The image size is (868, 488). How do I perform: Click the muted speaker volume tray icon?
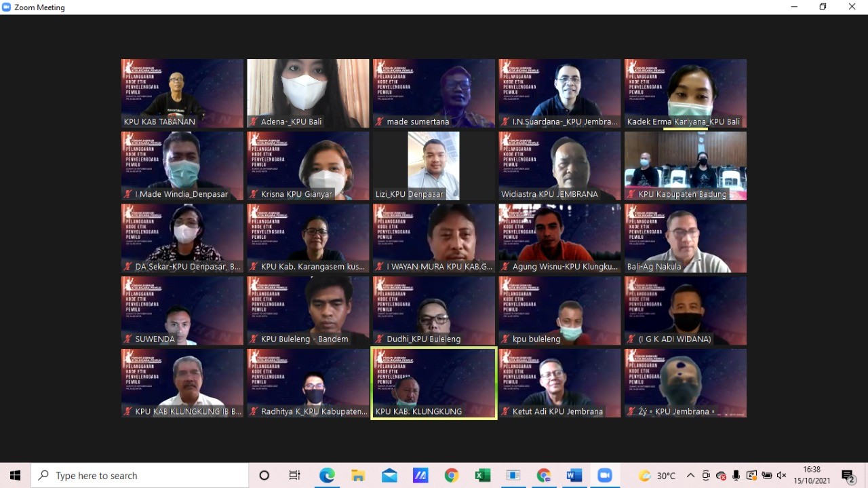point(781,476)
